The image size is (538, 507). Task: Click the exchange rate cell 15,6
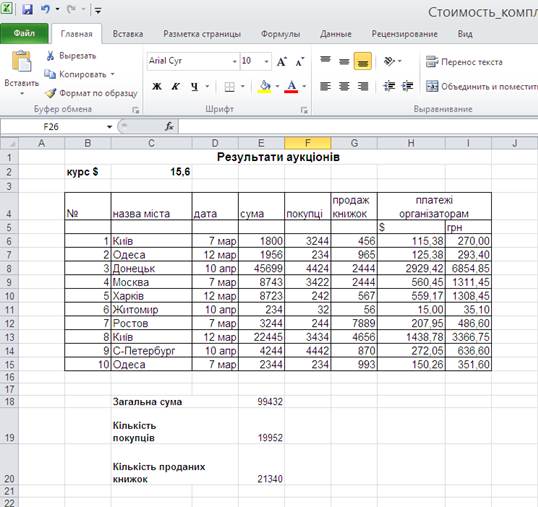pos(151,172)
